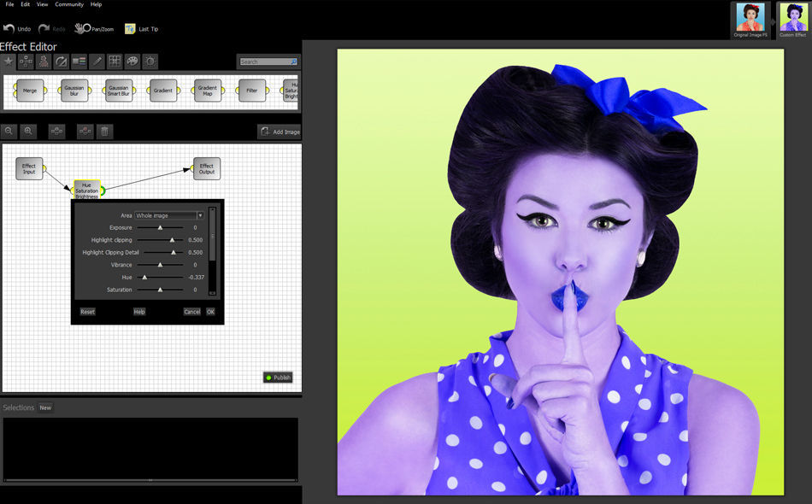Click the Reset button in the dialog
The image size is (812, 504).
pyautogui.click(x=87, y=312)
